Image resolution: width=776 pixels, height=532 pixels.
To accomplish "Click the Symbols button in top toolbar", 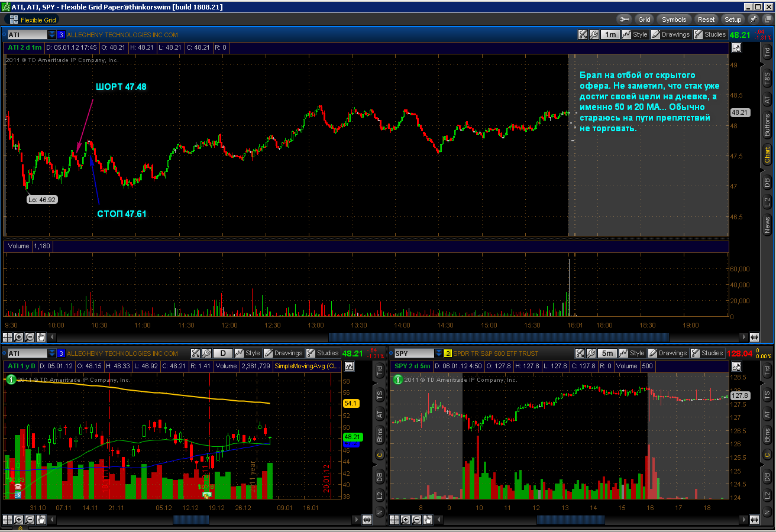I will pos(674,20).
